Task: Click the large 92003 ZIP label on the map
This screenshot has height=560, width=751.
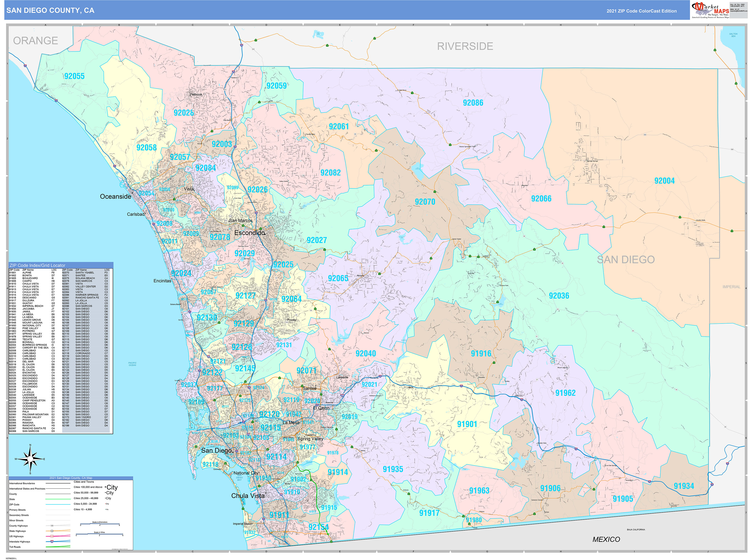Action: click(222, 144)
